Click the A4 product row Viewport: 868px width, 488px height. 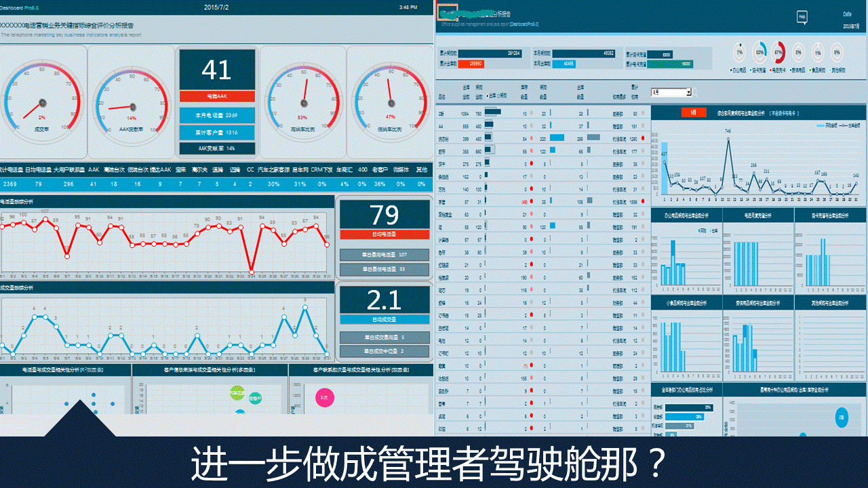coord(542,126)
